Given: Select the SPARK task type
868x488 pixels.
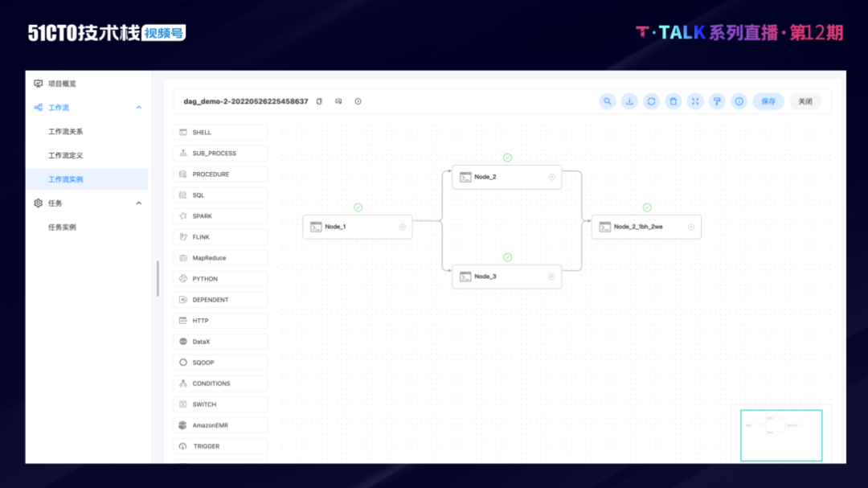Looking at the screenshot, I should click(x=220, y=216).
